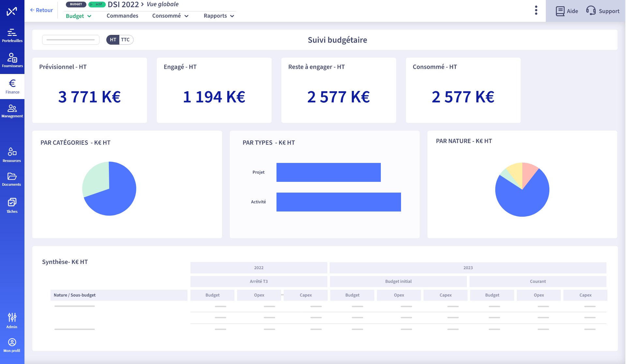Screen dimensions: 626x364
Task: Expand the Rapports dropdown
Action: (218, 16)
